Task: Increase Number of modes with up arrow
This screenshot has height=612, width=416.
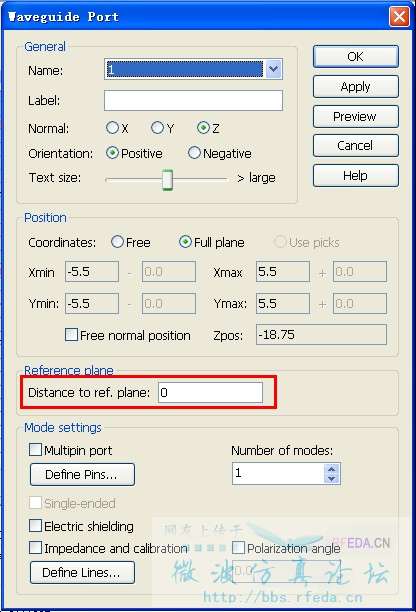Action: click(x=332, y=469)
